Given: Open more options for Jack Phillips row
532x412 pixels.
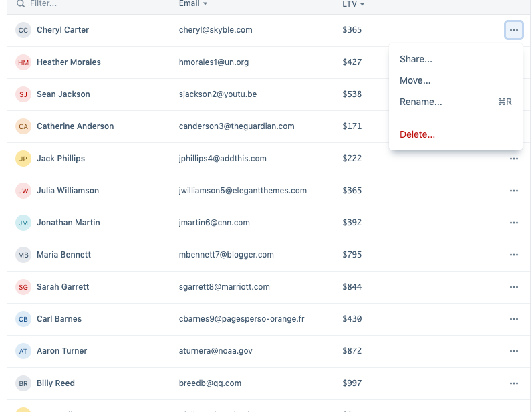Looking at the screenshot, I should 513,159.
